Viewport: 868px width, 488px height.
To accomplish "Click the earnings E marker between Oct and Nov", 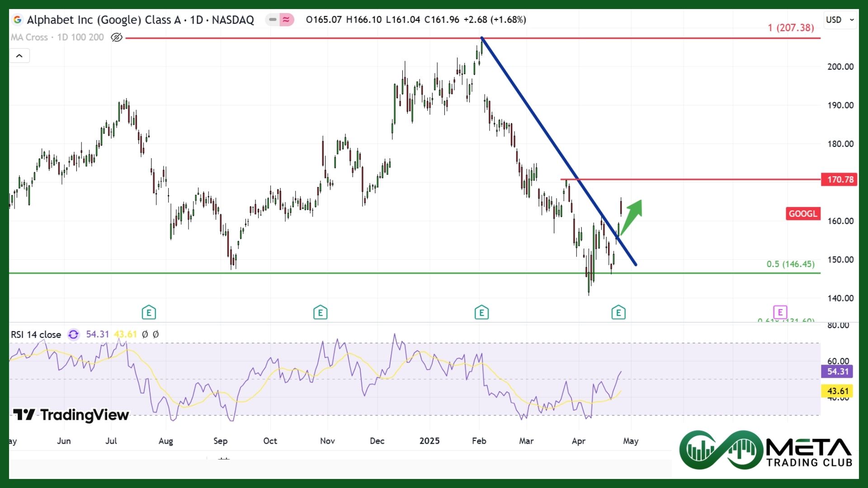I will tap(320, 313).
